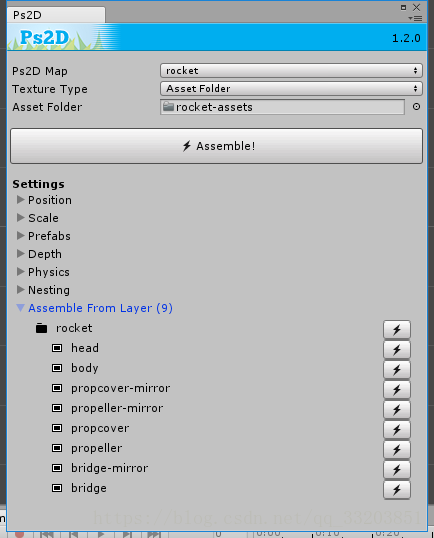The width and height of the screenshot is (434, 538).
Task: Open the panel options menu icon
Action: 415,19
